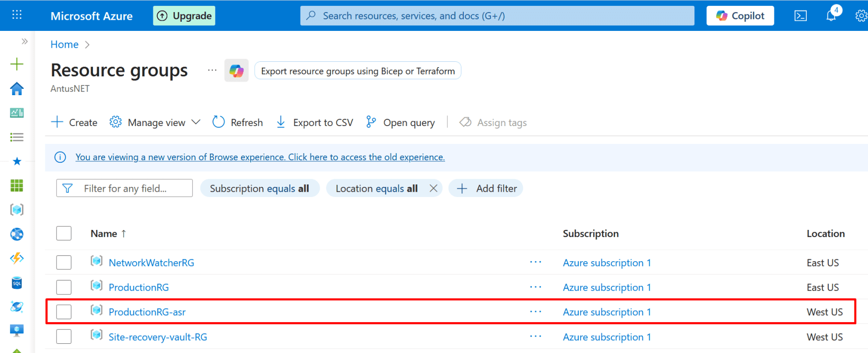Click Export to CSV in toolbar

(315, 123)
